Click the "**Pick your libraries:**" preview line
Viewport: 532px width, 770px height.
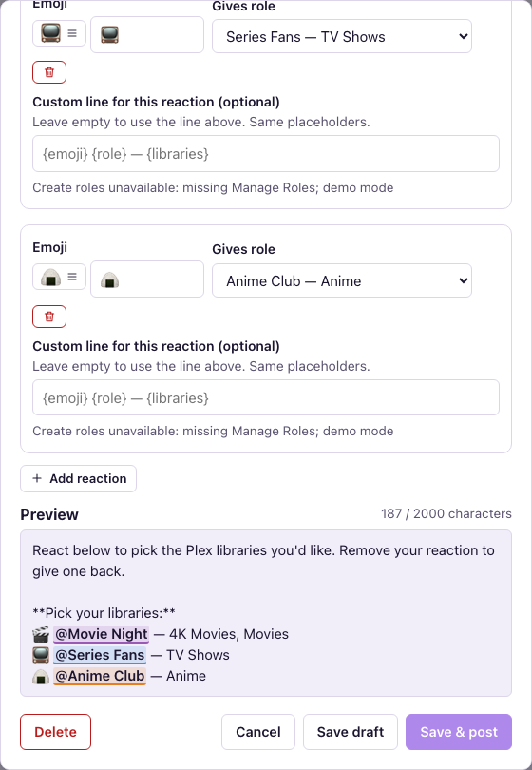tap(104, 613)
